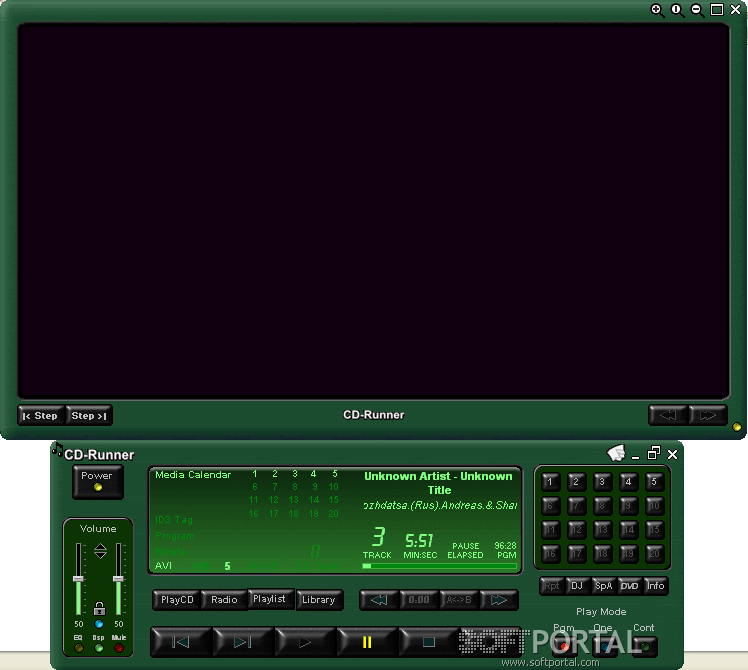Click the volume up triangle arrow
The width and height of the screenshot is (748, 670).
pyautogui.click(x=100, y=546)
